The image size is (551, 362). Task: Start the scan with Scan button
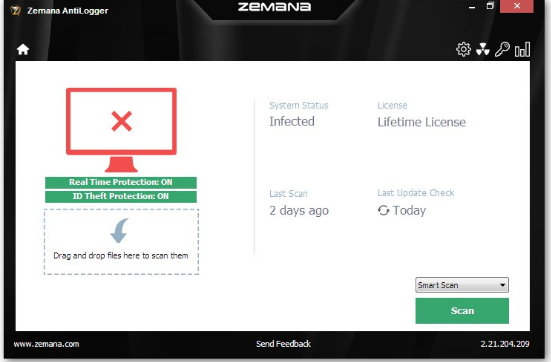(462, 311)
